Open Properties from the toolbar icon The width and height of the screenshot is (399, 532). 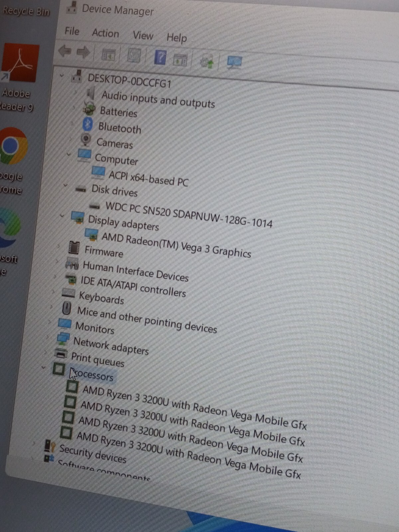coord(134,56)
